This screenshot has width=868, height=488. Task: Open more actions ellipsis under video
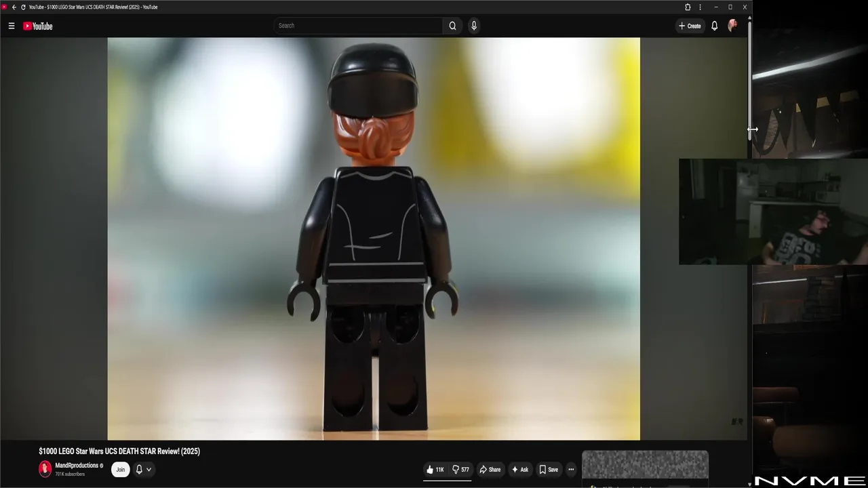[x=571, y=469]
